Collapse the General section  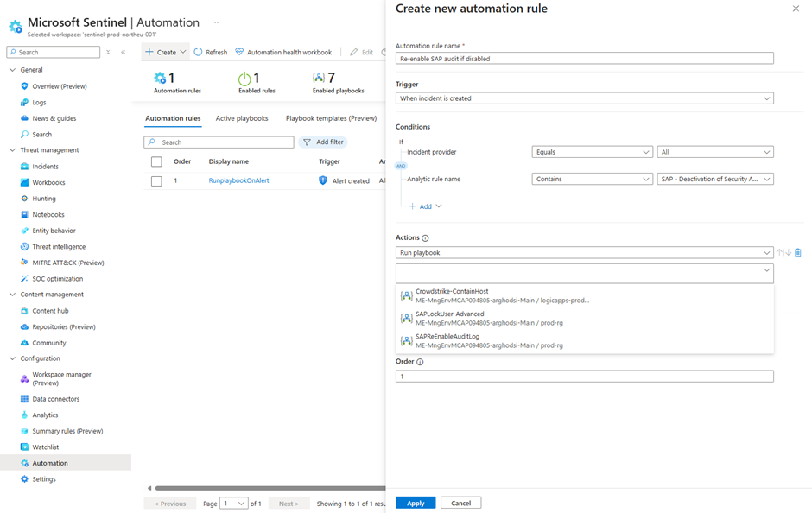click(12, 70)
